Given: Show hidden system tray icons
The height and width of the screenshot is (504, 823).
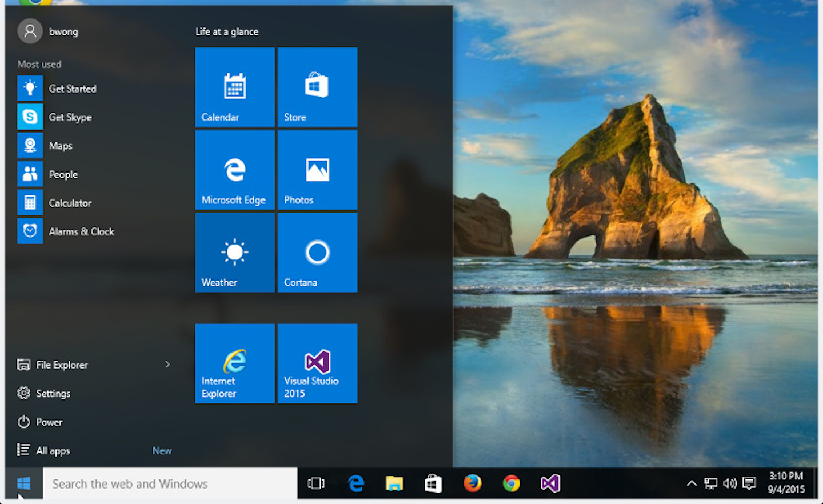Looking at the screenshot, I should click(692, 483).
